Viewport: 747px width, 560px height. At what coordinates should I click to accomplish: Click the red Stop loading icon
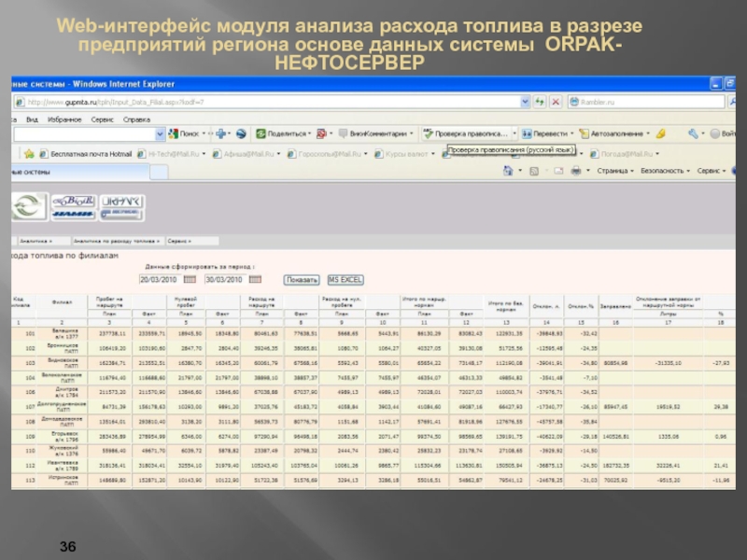[555, 101]
